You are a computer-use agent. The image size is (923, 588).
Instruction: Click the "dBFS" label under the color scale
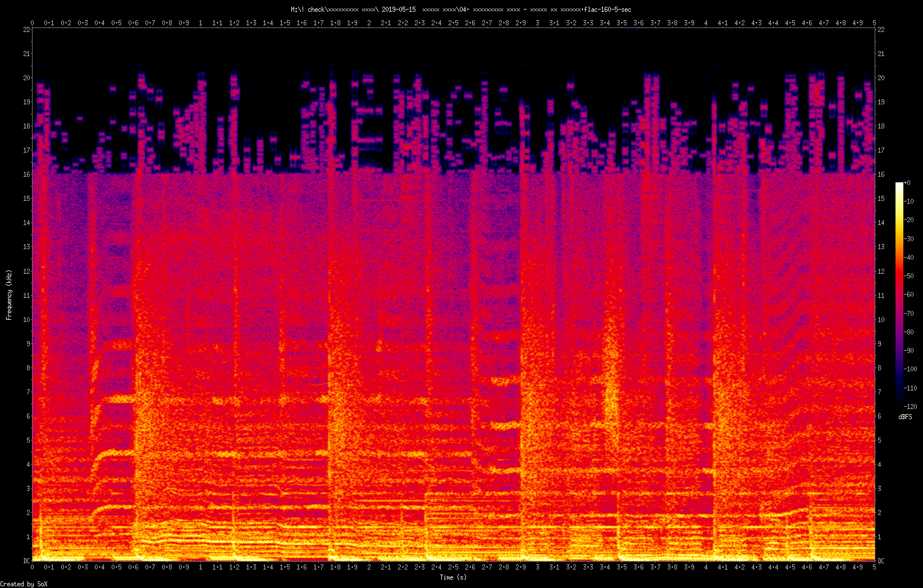905,417
